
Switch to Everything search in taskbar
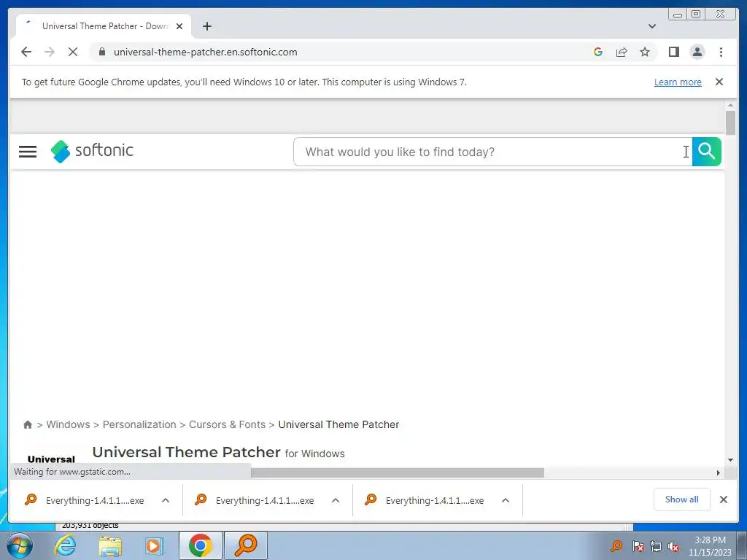click(246, 545)
